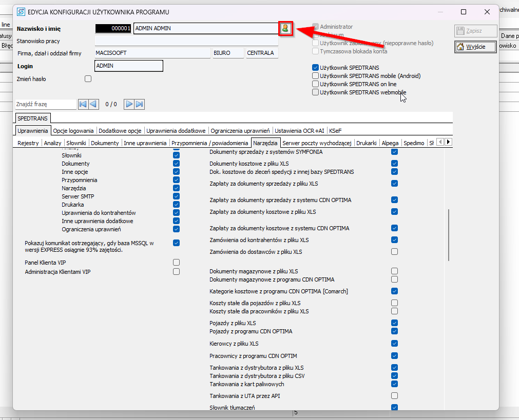Click the MACISOOFT company field
519x420 pixels.
coord(152,53)
